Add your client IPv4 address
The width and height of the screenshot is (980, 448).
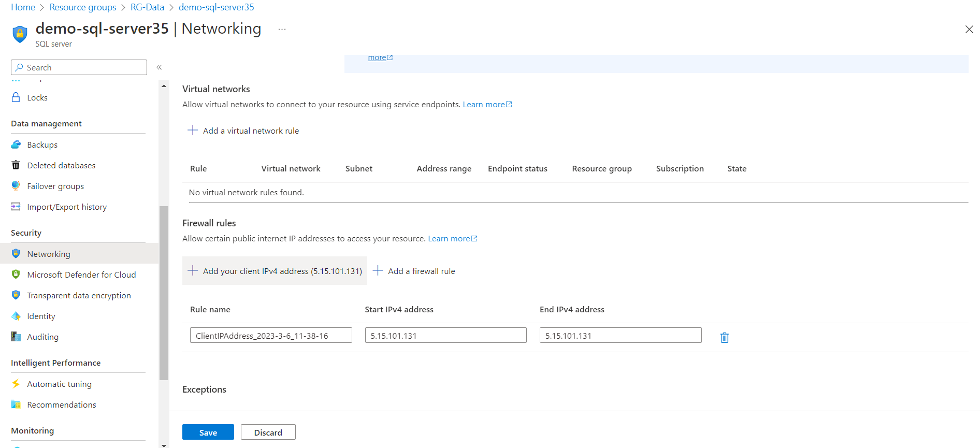[275, 271]
